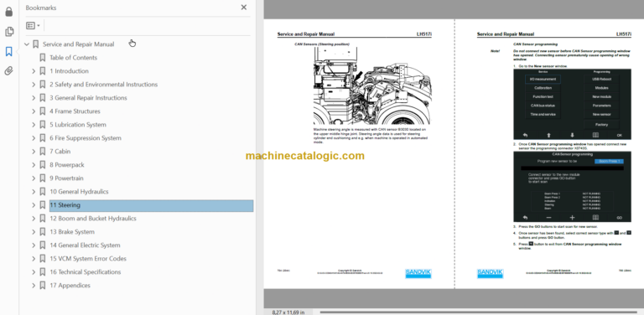The width and height of the screenshot is (644, 315).
Task: Collapse the Service and Repair Manual bookmark
Action: pos(27,44)
